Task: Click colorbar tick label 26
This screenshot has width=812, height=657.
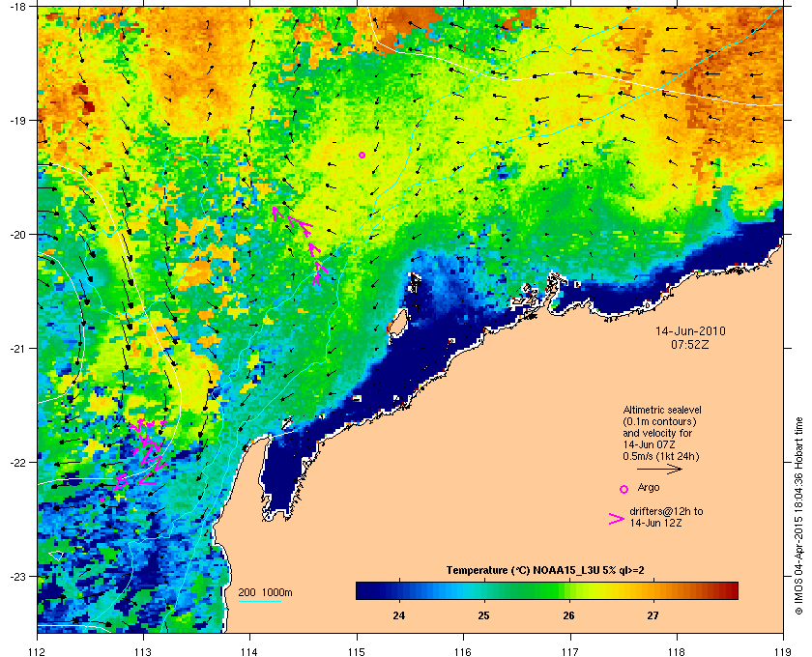Action: [568, 615]
